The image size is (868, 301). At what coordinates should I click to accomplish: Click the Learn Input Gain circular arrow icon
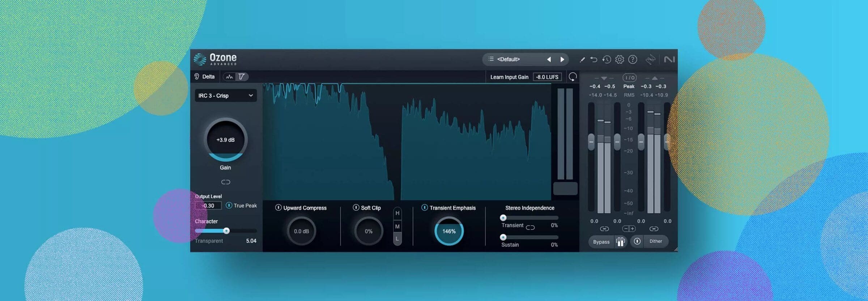(573, 77)
